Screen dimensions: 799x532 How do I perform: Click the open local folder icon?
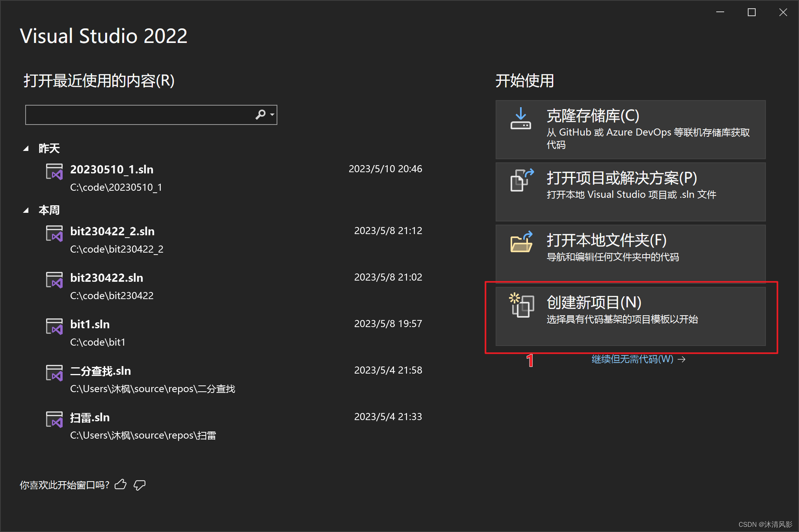[521, 242]
